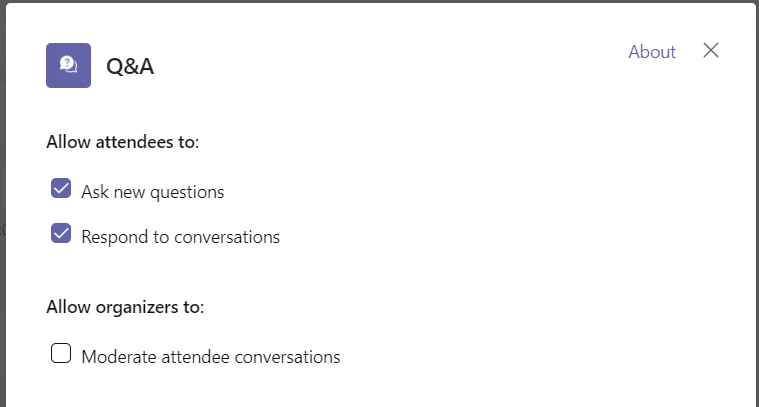759x407 pixels.
Task: Close the Q&A settings dialog
Action: (x=711, y=51)
